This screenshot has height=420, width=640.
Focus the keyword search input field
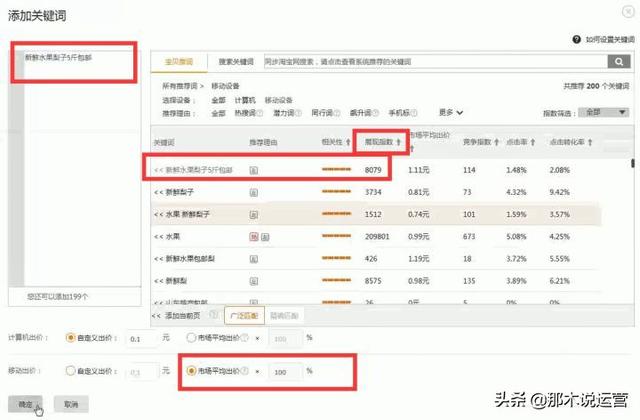(x=436, y=62)
